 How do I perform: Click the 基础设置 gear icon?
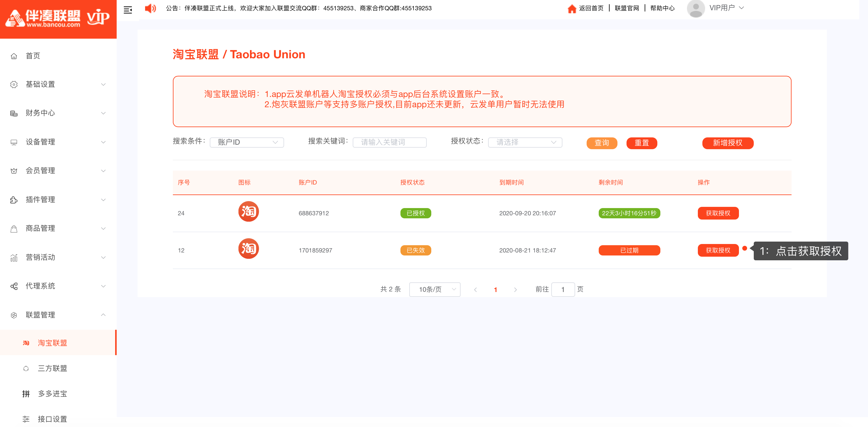[x=14, y=85]
